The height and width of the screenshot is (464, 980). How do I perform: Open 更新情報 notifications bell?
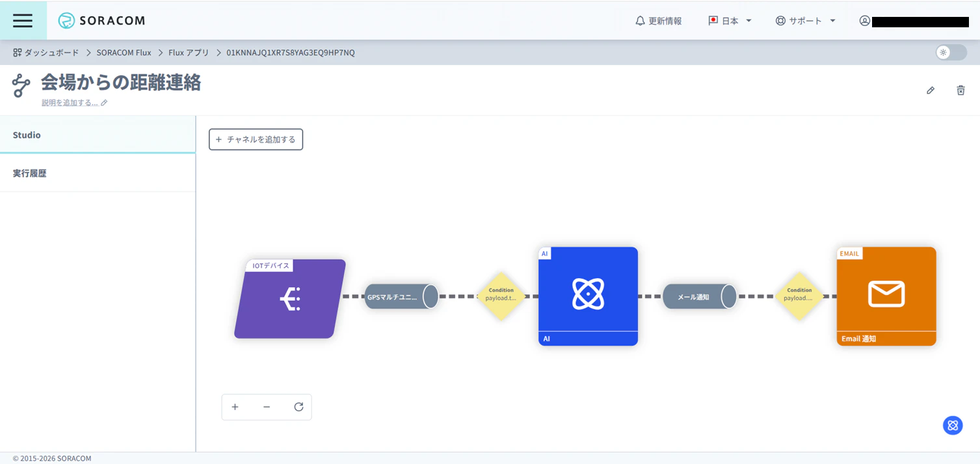click(658, 21)
